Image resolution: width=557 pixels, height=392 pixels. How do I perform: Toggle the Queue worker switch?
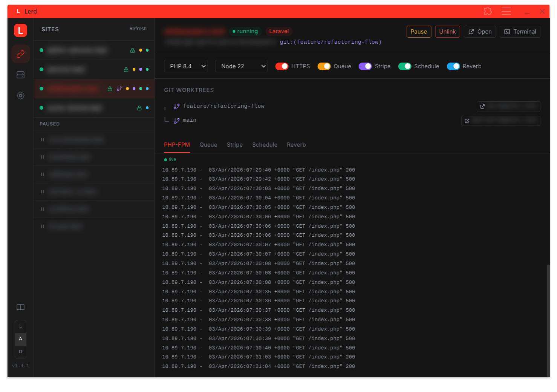tap(324, 66)
